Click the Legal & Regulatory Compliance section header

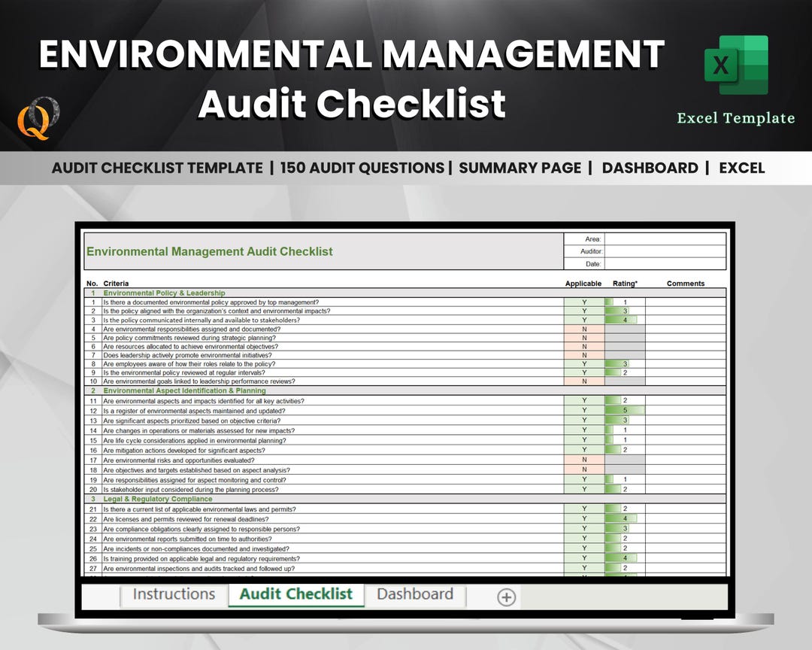coord(158,499)
